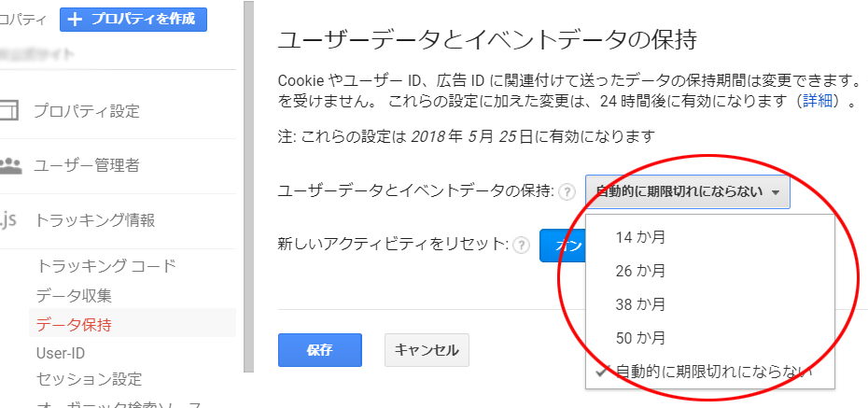Click help icon beside data retention label

pos(567,192)
